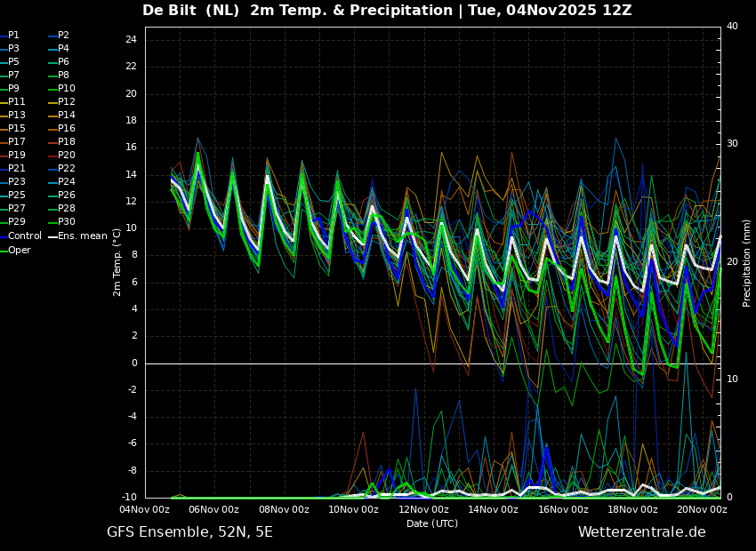Select the Control run legend entry
Screen dimensions: 756x551
coord(25,236)
